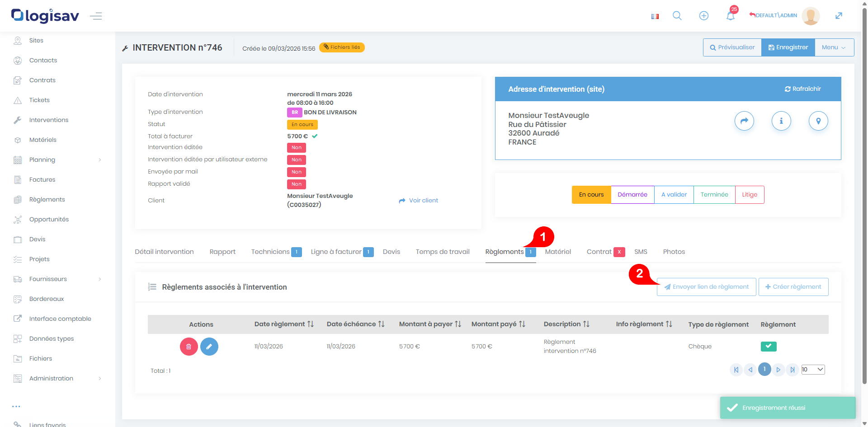Open the notifications bell

click(x=730, y=16)
